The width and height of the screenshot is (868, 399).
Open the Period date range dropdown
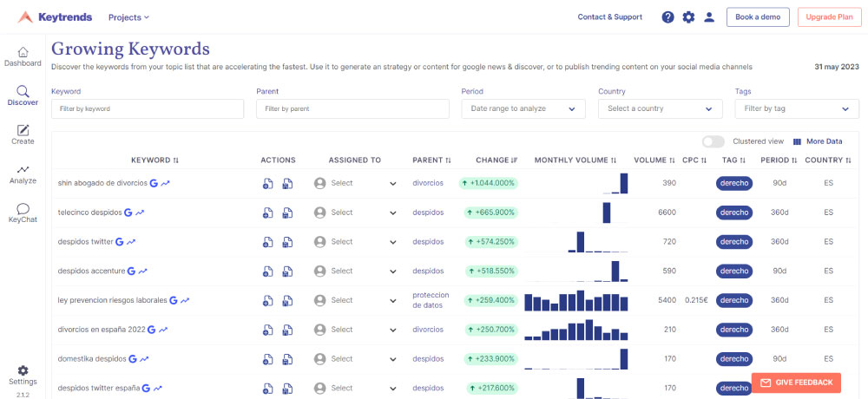click(523, 109)
